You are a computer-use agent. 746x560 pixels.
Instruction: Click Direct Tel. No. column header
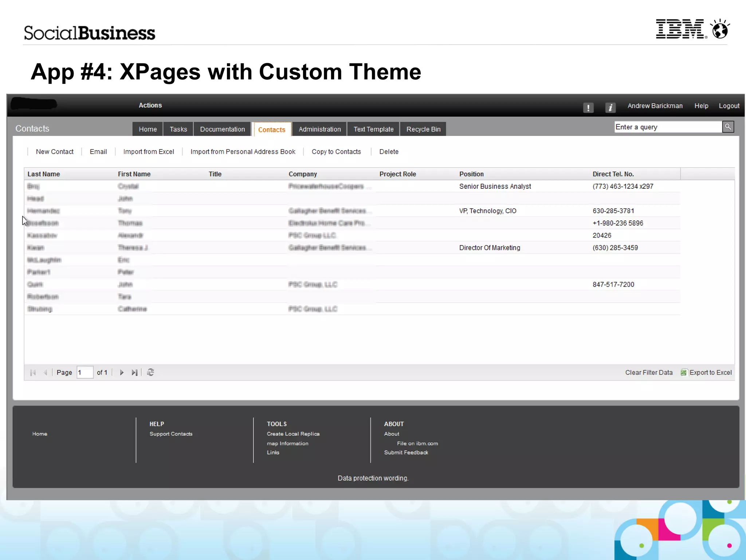coord(613,174)
